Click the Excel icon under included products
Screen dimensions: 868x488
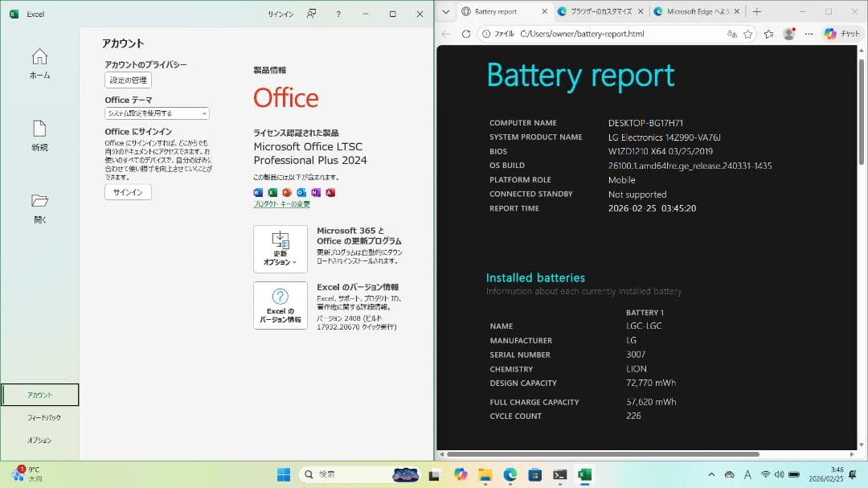tap(272, 193)
